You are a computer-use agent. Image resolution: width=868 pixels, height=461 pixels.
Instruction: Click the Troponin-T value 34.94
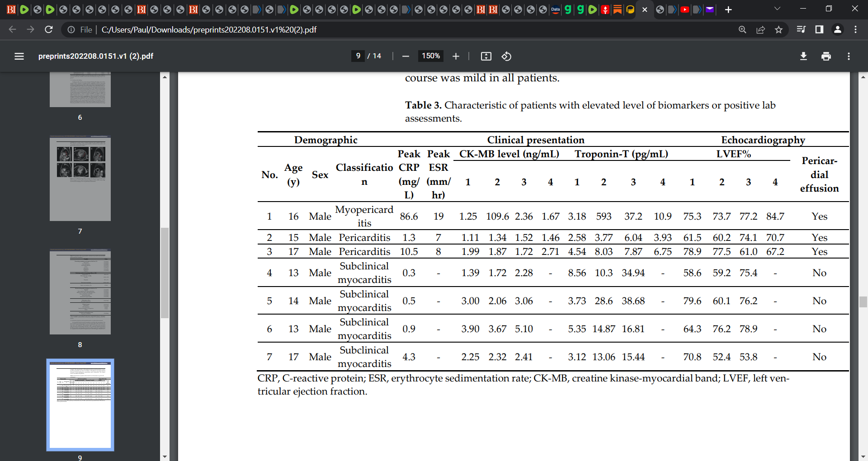[x=633, y=273]
